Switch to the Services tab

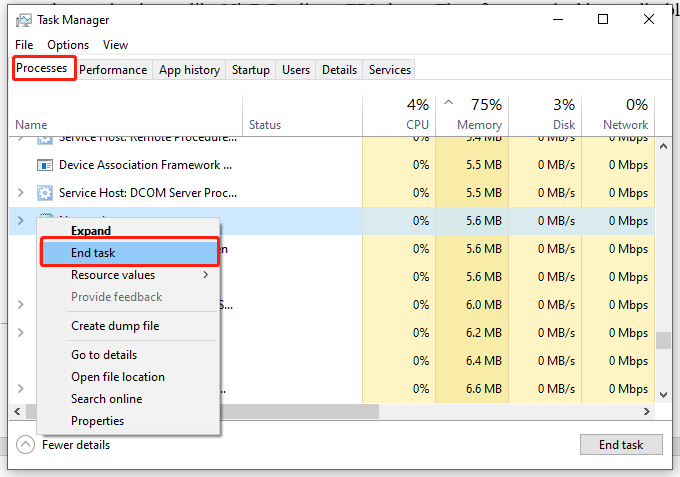coord(389,70)
